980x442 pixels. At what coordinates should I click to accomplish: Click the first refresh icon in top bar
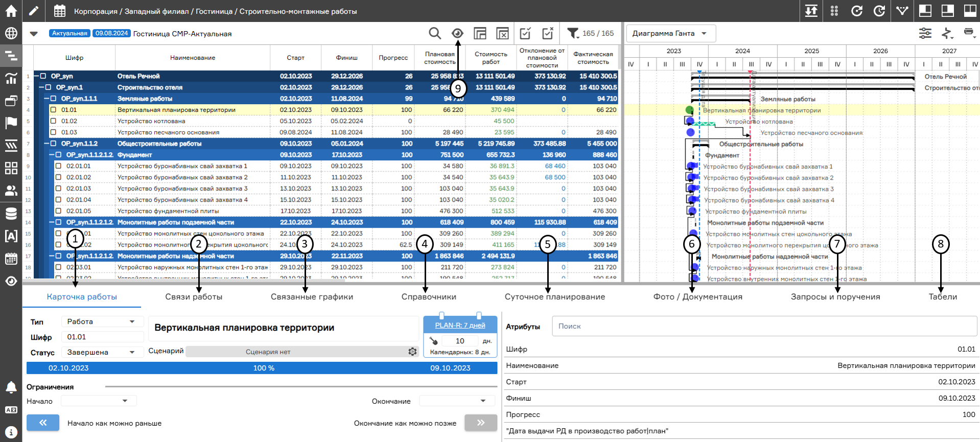tap(857, 11)
